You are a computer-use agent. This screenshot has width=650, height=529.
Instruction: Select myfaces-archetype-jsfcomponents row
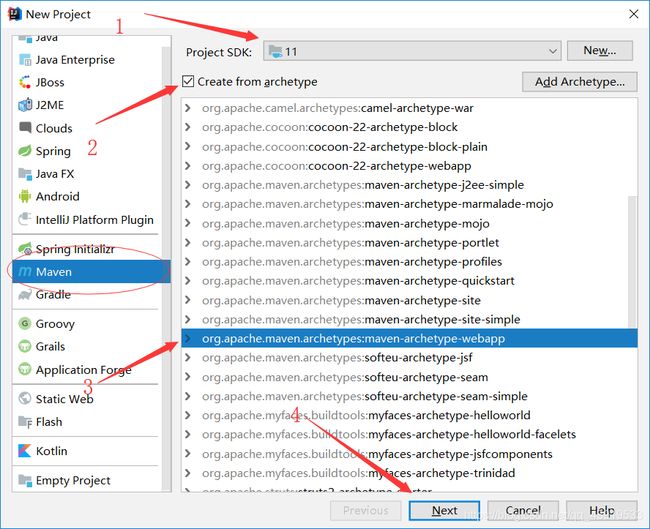click(409, 454)
